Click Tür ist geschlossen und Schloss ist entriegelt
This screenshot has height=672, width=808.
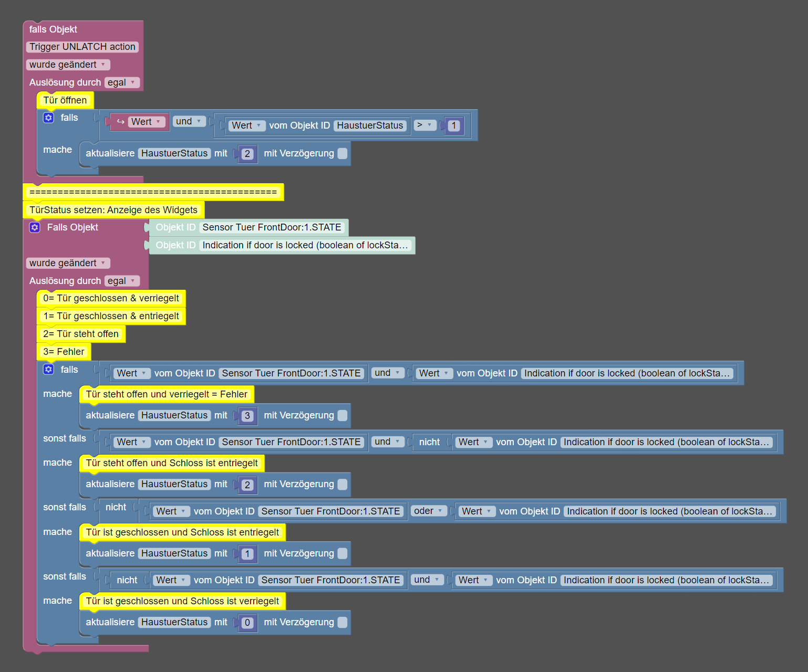click(182, 532)
